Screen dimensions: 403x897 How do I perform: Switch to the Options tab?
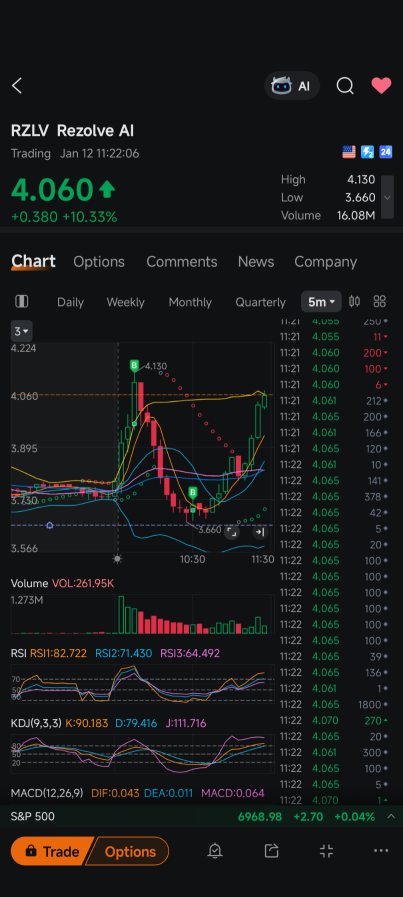pyautogui.click(x=99, y=262)
